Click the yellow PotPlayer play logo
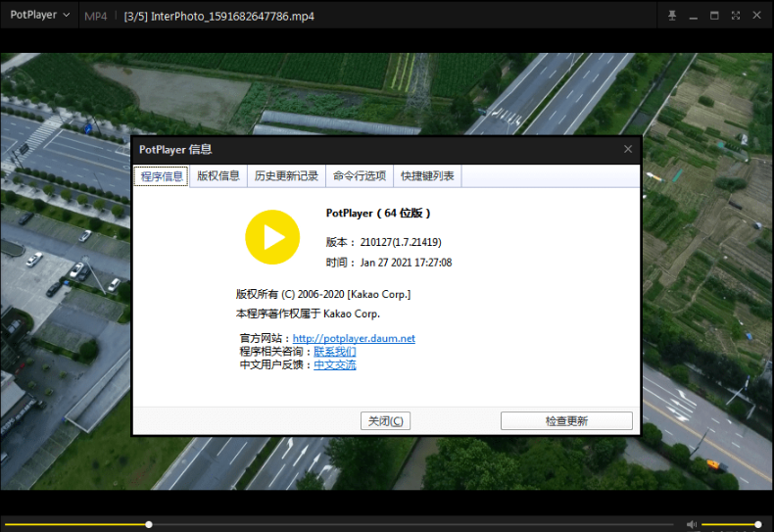Screen dimensions: 774x532 pyautogui.click(x=271, y=237)
